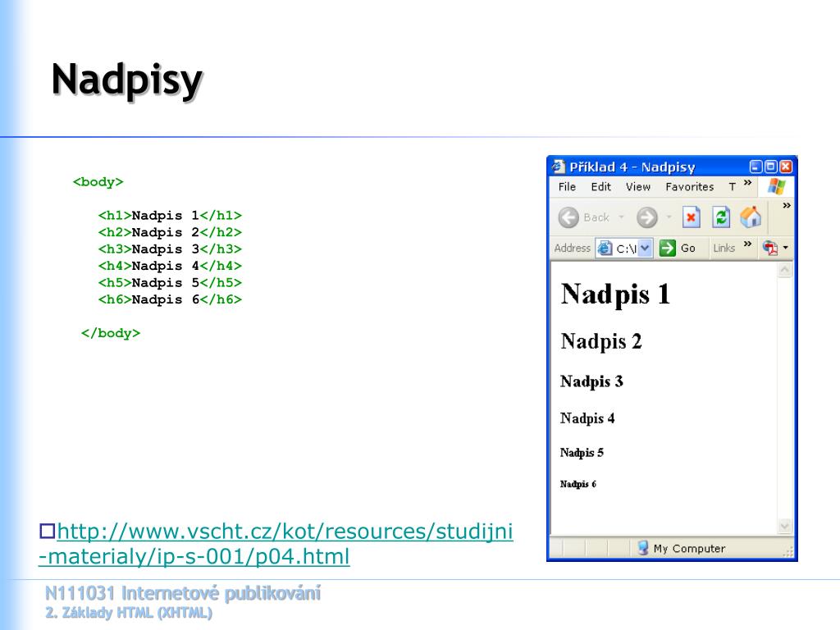Open the Edit menu

[x=600, y=186]
